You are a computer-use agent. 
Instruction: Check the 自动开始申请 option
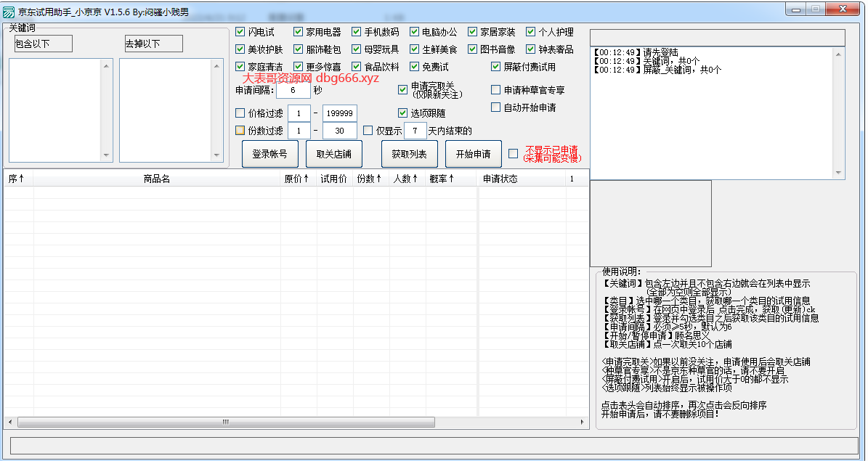(496, 107)
